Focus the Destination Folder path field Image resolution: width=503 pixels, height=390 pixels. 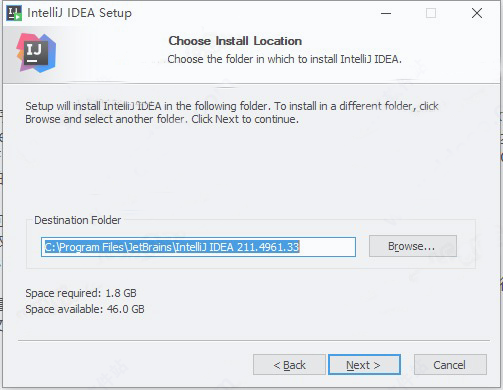[198, 247]
